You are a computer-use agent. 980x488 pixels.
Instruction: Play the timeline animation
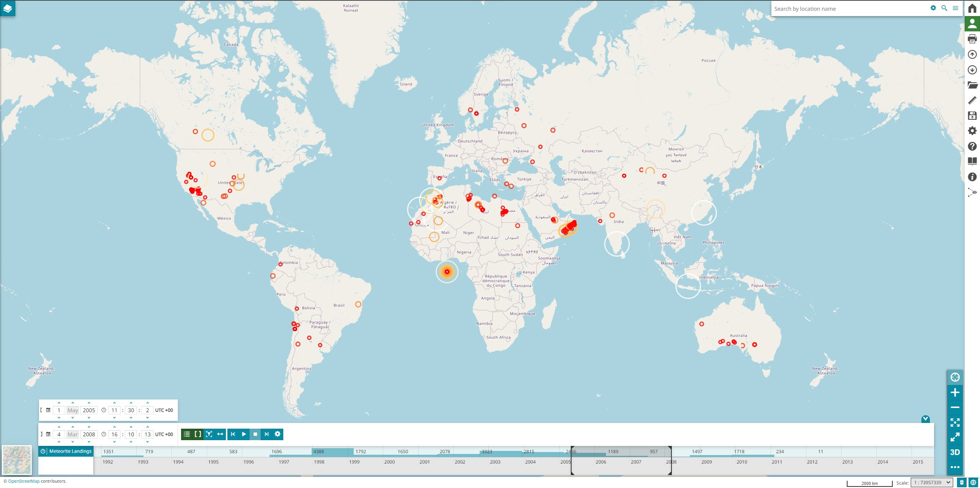point(244,434)
